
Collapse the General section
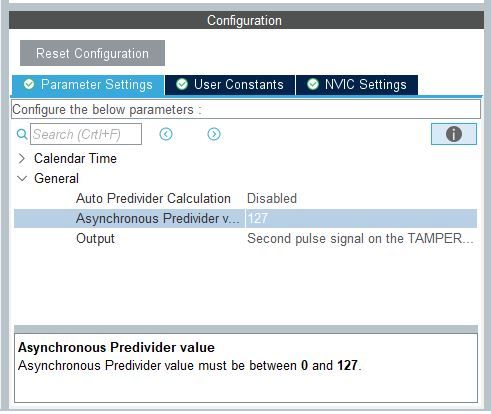click(x=22, y=179)
